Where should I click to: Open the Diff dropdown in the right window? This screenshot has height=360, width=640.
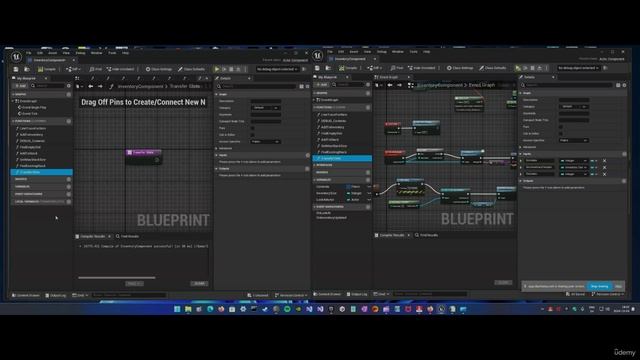375,68
